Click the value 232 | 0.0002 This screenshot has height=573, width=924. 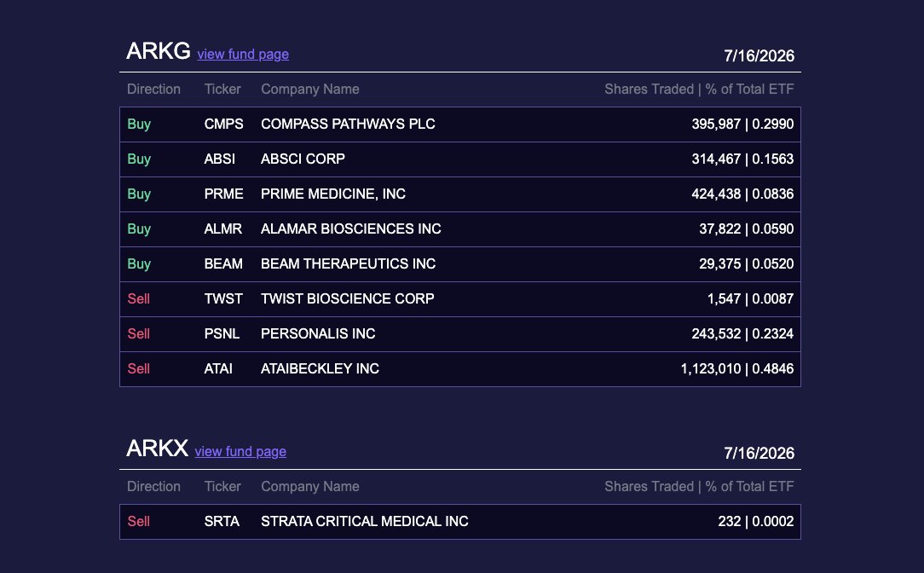click(x=756, y=521)
